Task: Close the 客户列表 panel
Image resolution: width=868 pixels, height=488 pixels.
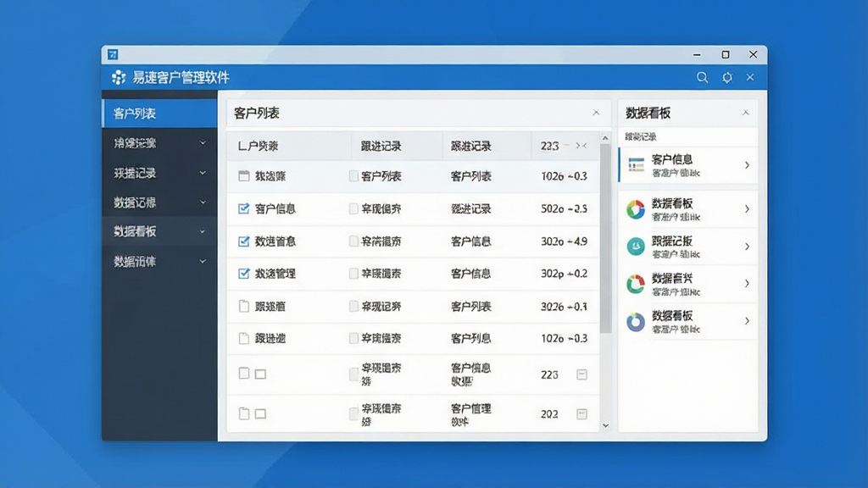Action: pos(596,113)
